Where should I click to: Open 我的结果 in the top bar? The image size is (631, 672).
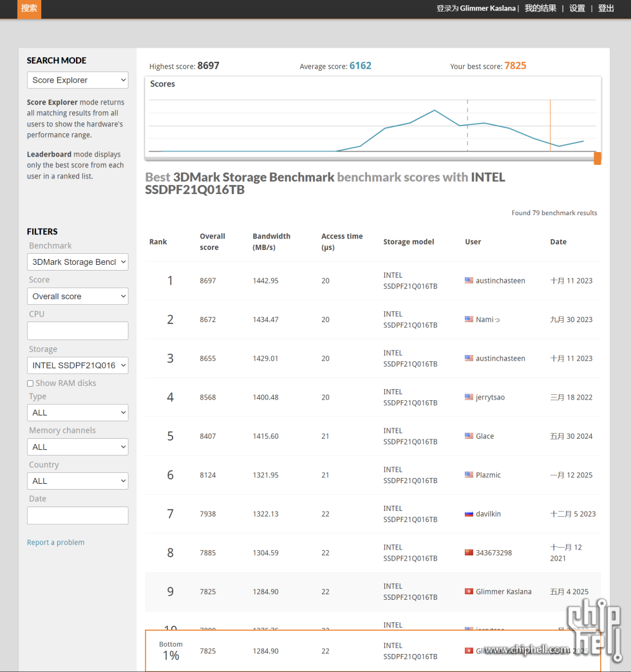pyautogui.click(x=540, y=8)
